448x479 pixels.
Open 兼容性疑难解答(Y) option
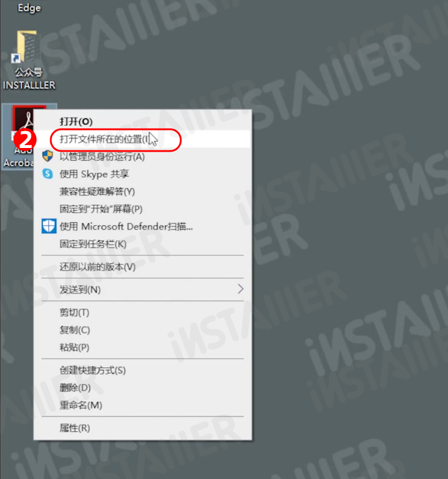pyautogui.click(x=143, y=191)
